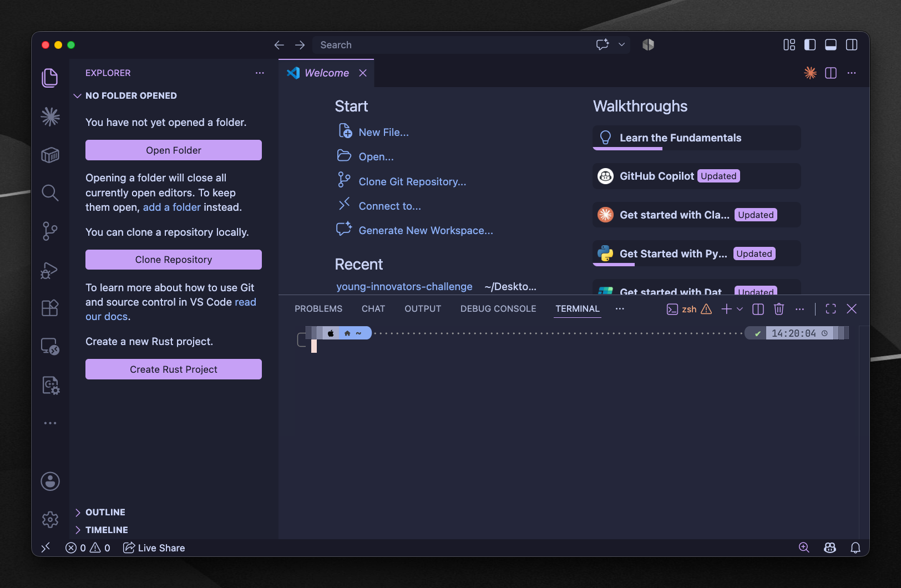Select the Welcome editor tab
Screen dimensions: 901x588
[x=326, y=73]
